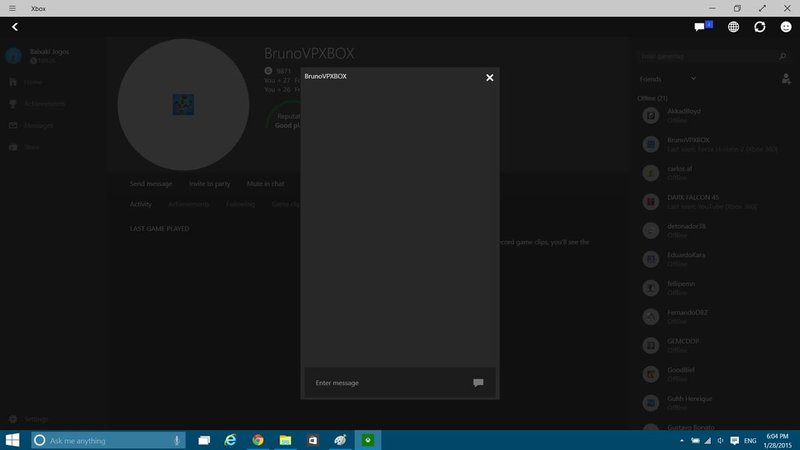
Task: Select the profile Achievements tab
Action: 189,204
